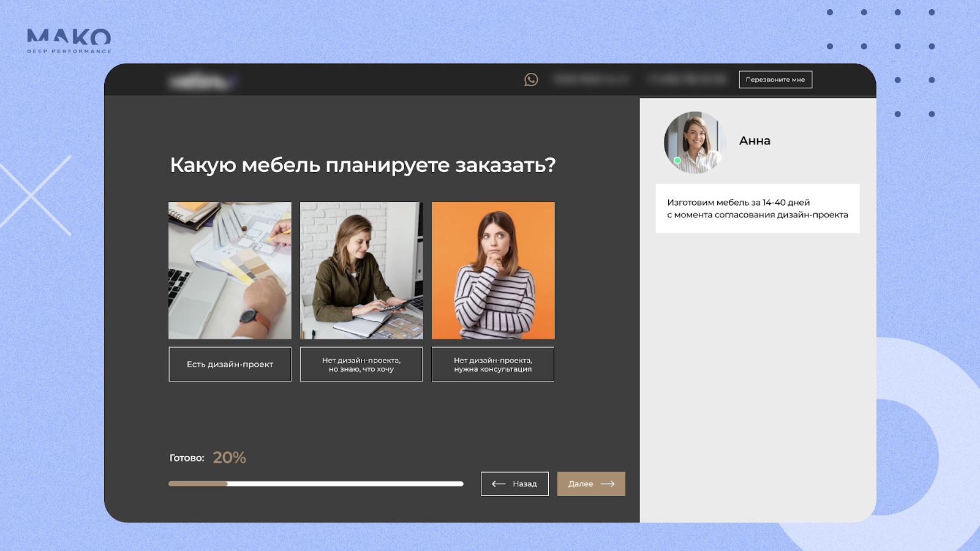
Task: Click the 'Анна' consultant name
Action: [755, 141]
